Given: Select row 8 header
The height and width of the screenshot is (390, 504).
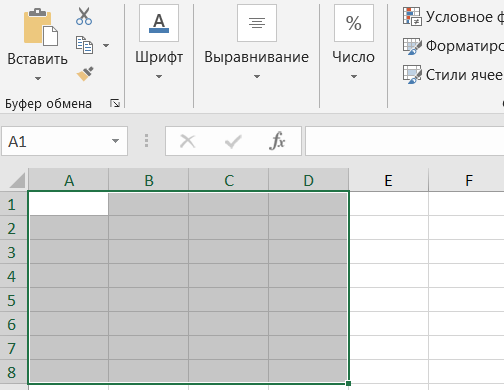Looking at the screenshot, I should point(13,372).
